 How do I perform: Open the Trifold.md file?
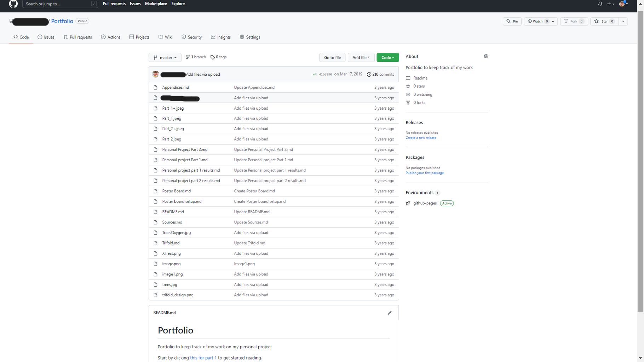pyautogui.click(x=171, y=243)
